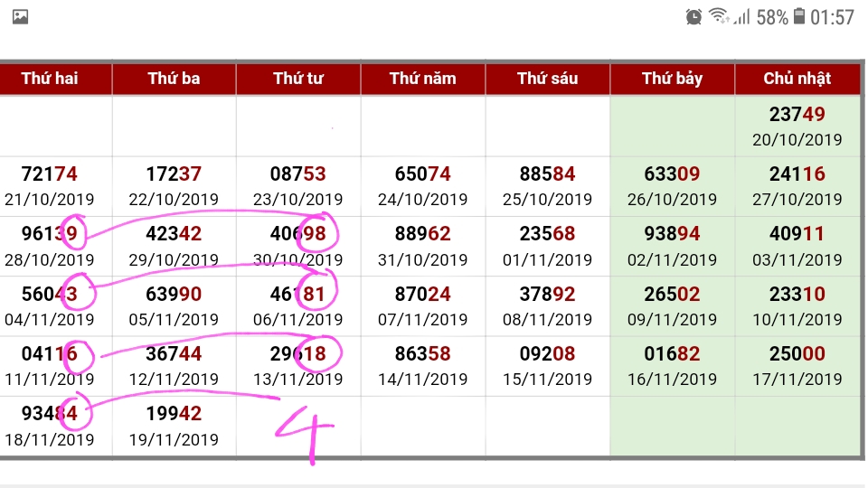Tap result 09208 dated 15/11/2019
The height and width of the screenshot is (488, 868).
pyautogui.click(x=548, y=365)
